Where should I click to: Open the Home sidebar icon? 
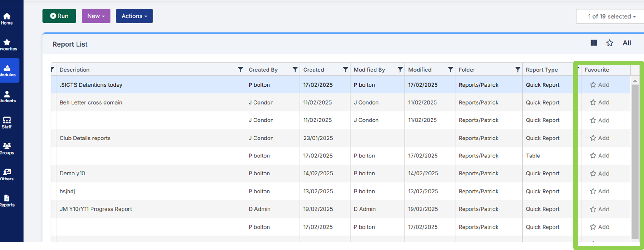7,19
